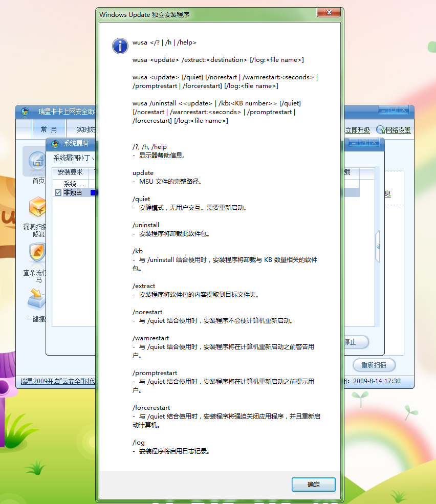
Task: Click the 系统漏洞 window title icon
Action: 55,144
